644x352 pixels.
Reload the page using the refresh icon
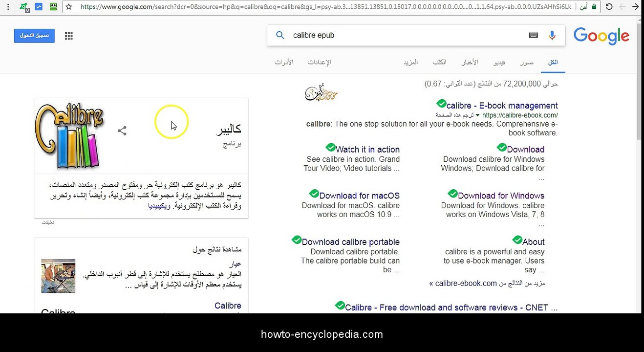(x=609, y=7)
